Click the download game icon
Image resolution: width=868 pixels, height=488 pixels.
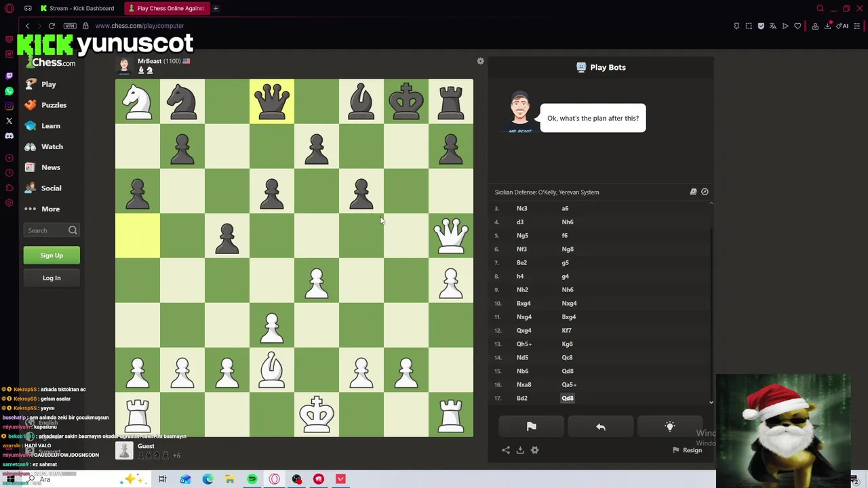[x=520, y=450]
